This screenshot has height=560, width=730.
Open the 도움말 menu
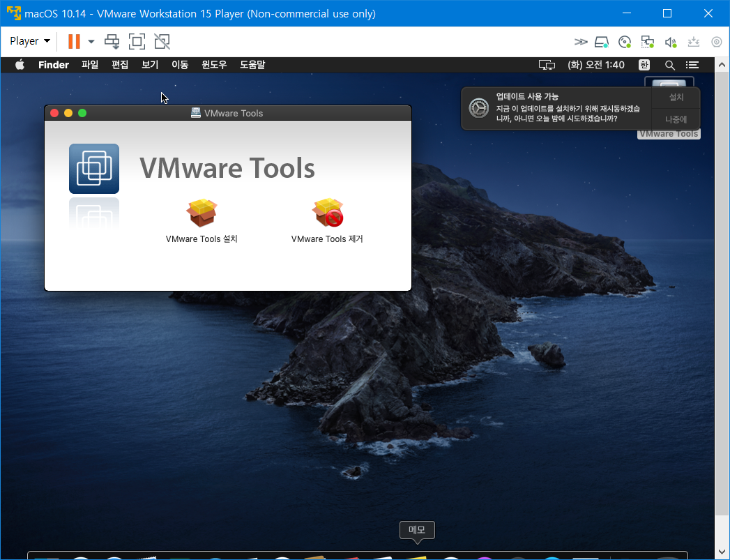point(252,65)
